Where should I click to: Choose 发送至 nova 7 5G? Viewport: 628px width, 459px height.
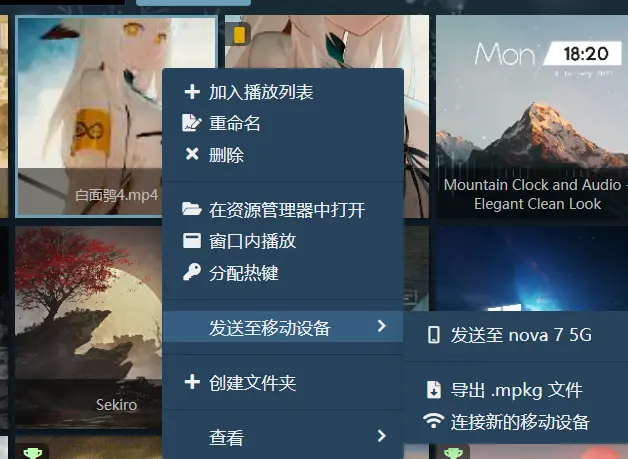(x=516, y=335)
